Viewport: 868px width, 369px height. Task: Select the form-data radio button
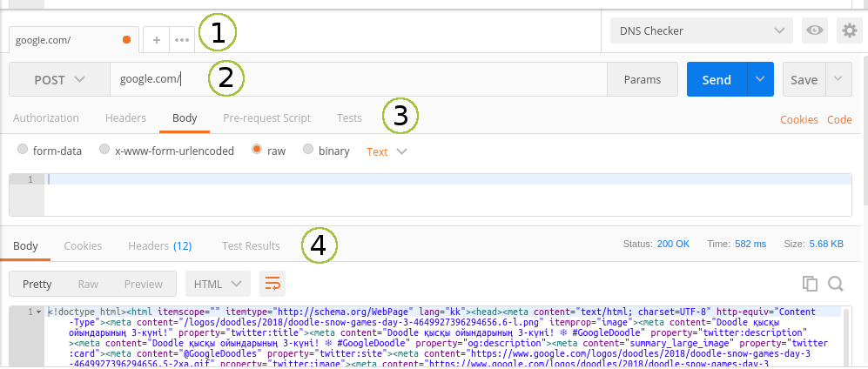[x=23, y=151]
